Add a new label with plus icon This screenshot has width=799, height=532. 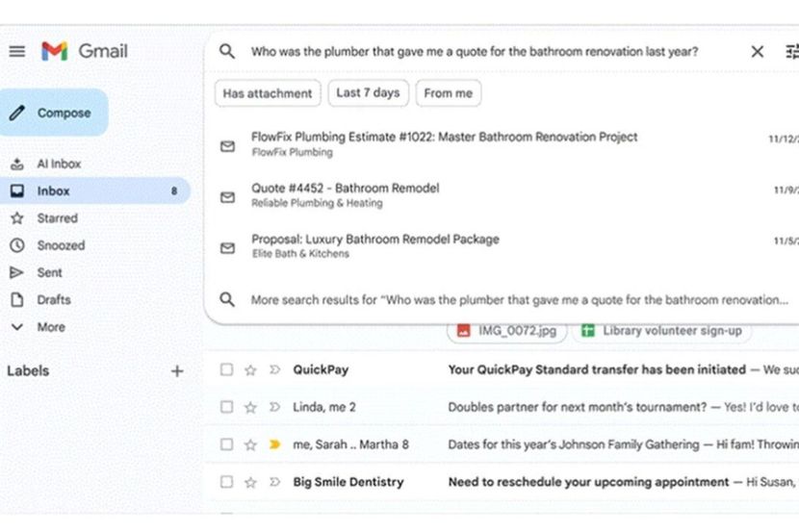(x=177, y=370)
